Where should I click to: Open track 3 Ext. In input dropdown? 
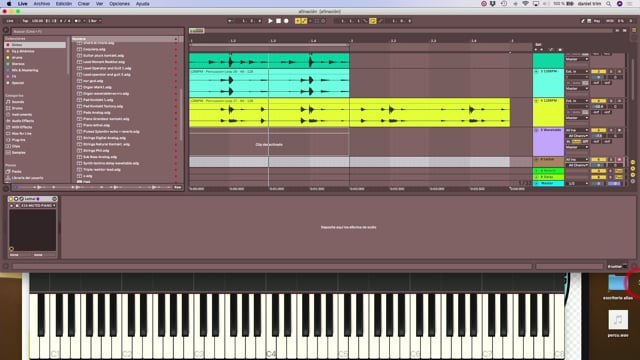pos(577,71)
